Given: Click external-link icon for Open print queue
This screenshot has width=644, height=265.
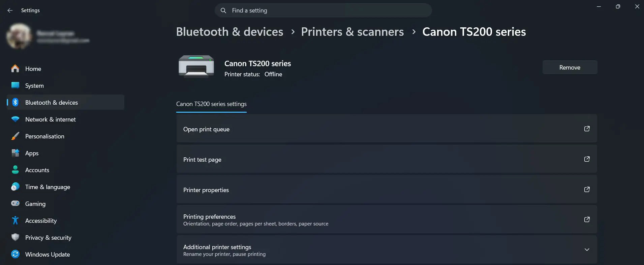Looking at the screenshot, I should (x=587, y=129).
